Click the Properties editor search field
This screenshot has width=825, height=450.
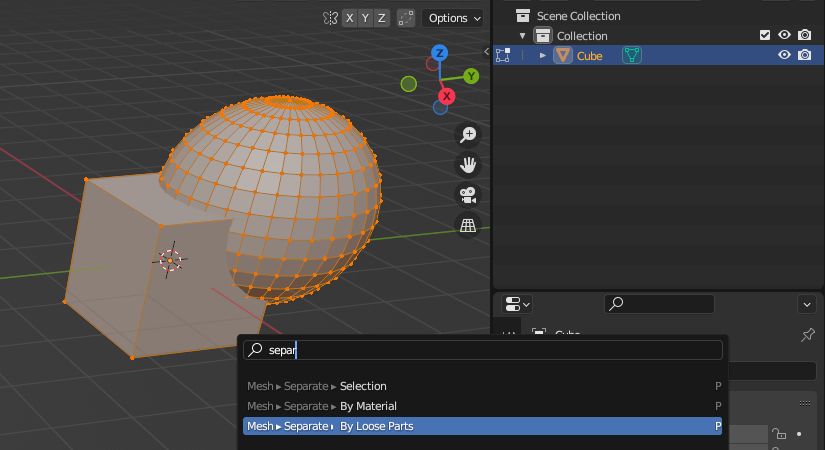(659, 304)
